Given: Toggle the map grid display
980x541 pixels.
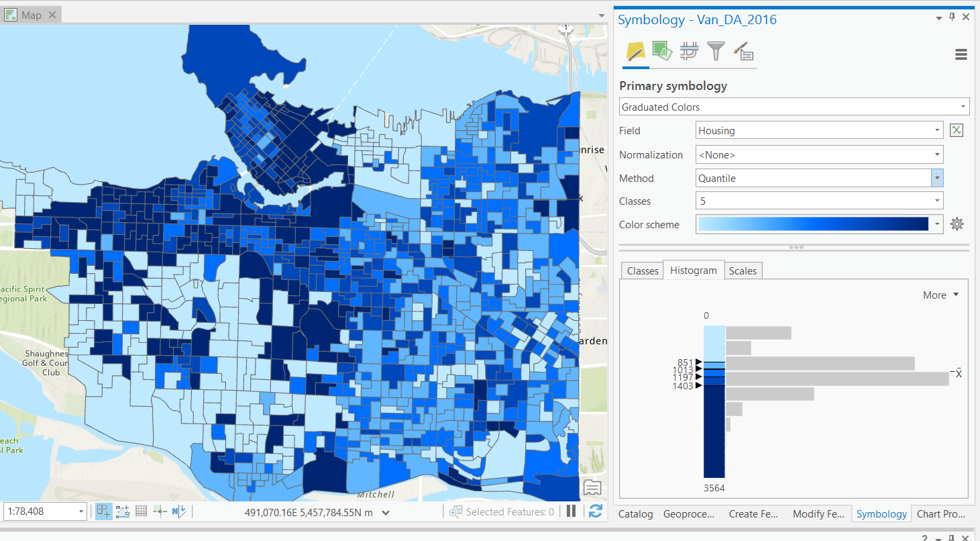Looking at the screenshot, I should pyautogui.click(x=141, y=511).
